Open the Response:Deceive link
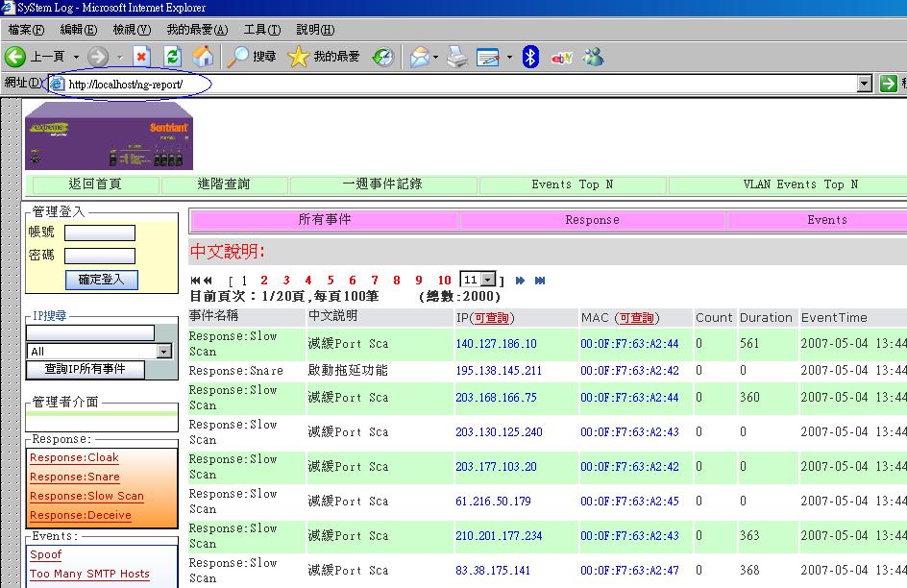Viewport: 907px width, 588px height. tap(81, 515)
